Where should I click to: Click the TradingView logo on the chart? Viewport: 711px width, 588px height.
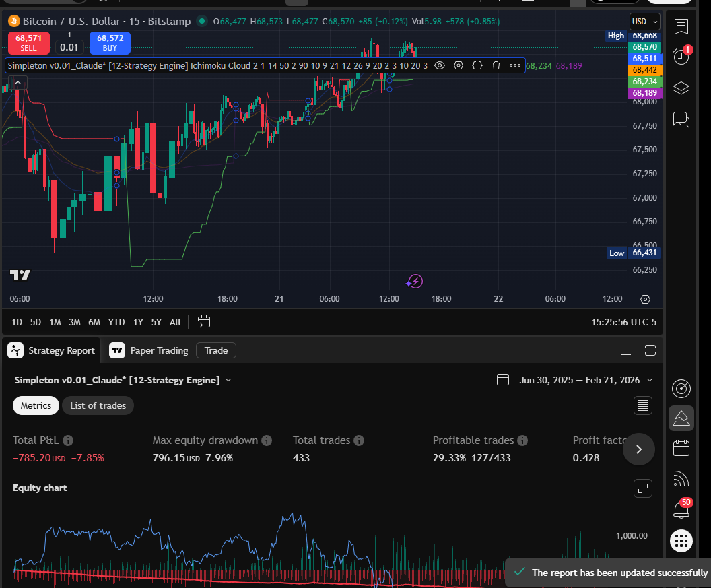pyautogui.click(x=20, y=275)
